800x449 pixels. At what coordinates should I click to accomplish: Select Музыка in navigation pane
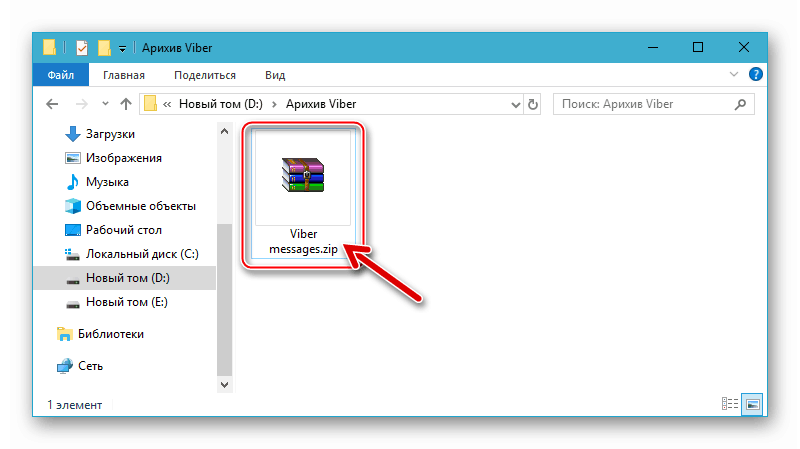[x=107, y=182]
